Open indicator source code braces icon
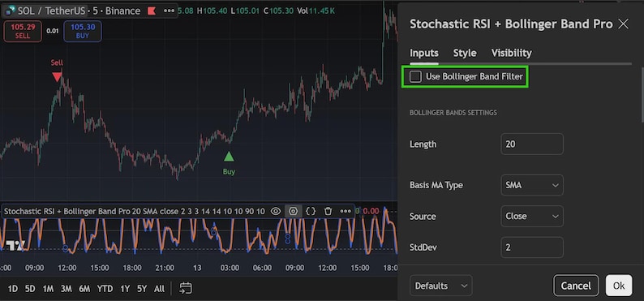 (311, 212)
